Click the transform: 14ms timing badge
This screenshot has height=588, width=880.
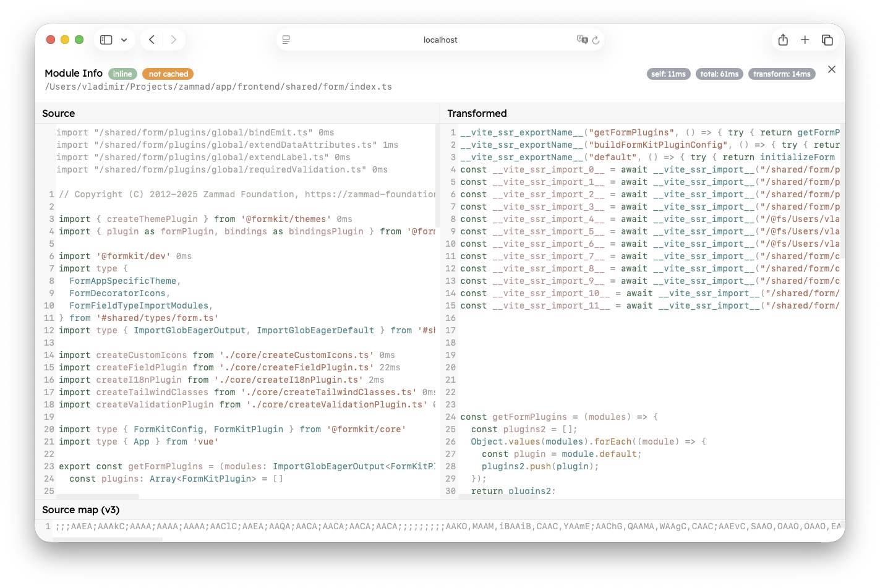point(782,73)
